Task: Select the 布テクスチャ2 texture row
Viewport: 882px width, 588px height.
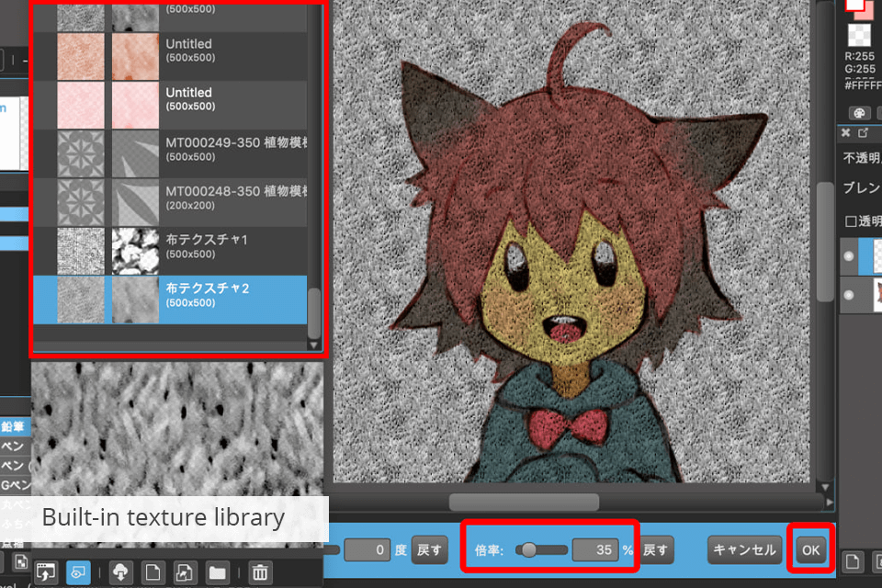Action: point(170,300)
